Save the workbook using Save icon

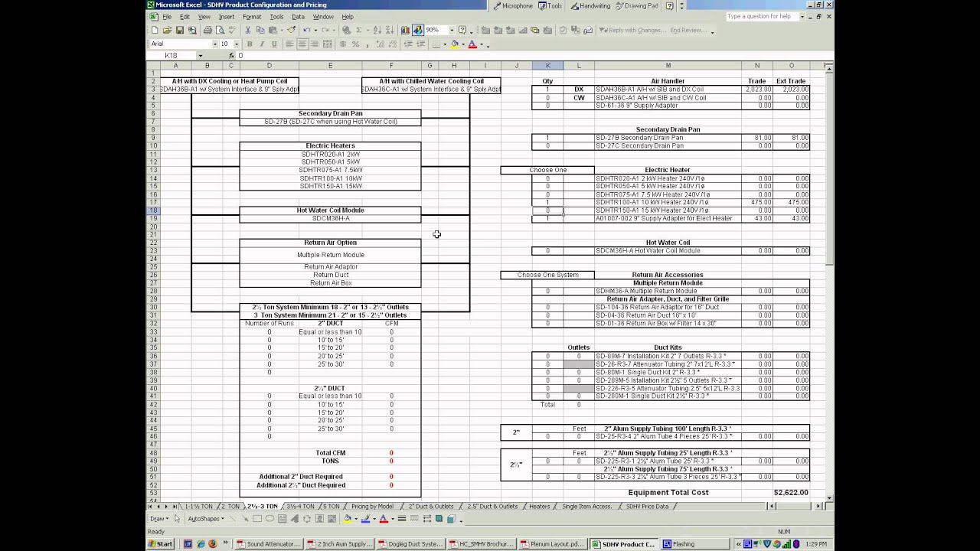point(180,30)
